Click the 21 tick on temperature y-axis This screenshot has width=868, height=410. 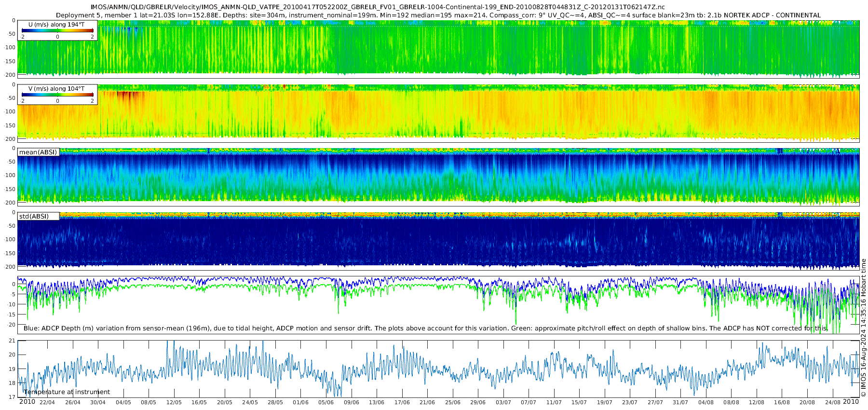13,341
